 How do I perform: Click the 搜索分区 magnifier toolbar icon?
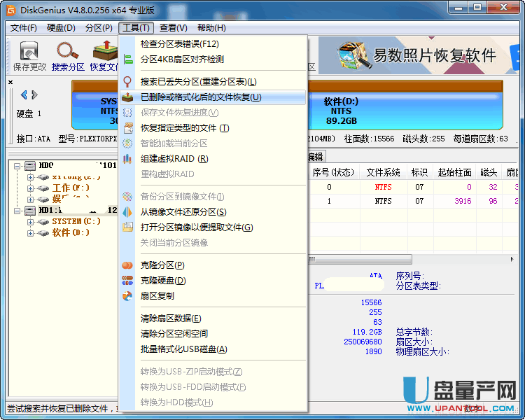68,55
